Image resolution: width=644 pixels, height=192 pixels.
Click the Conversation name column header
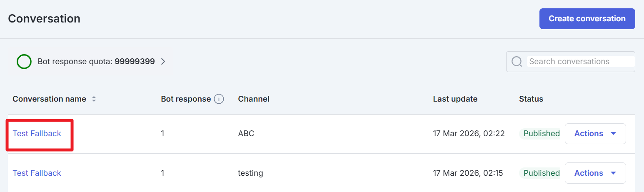pos(49,99)
